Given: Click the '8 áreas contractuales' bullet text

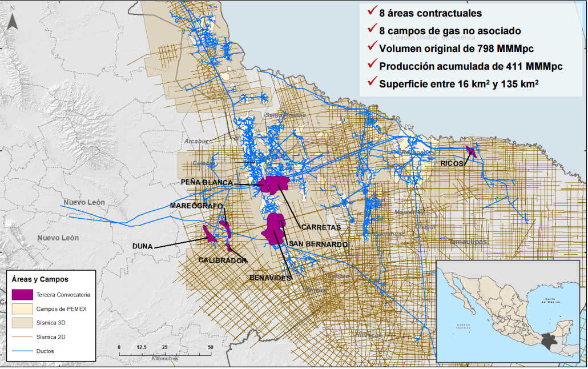Looking at the screenshot, I should coord(430,13).
